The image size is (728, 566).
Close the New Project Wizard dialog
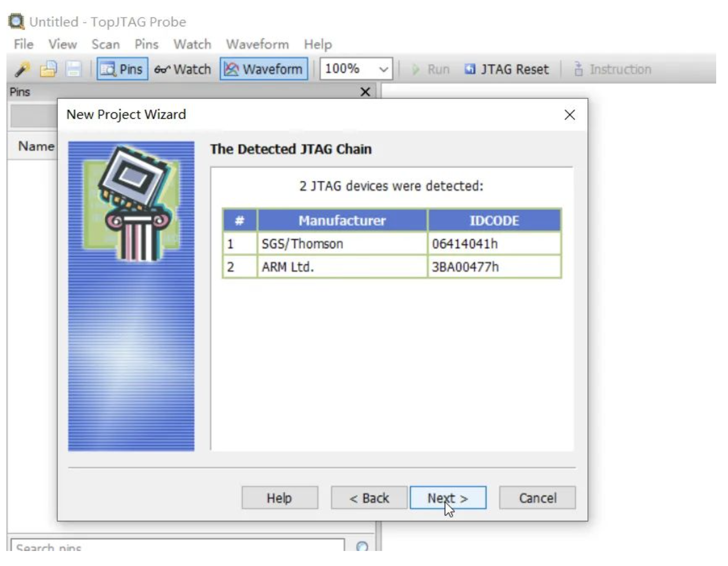(570, 114)
